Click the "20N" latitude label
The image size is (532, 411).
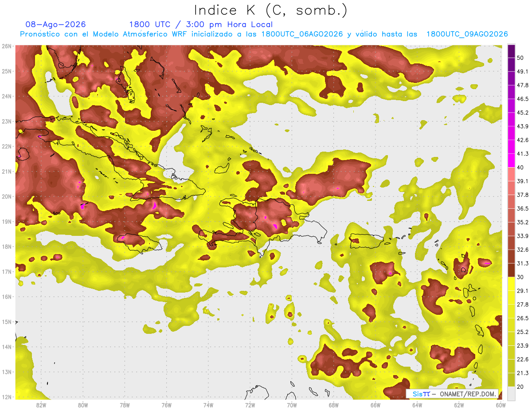6,196
